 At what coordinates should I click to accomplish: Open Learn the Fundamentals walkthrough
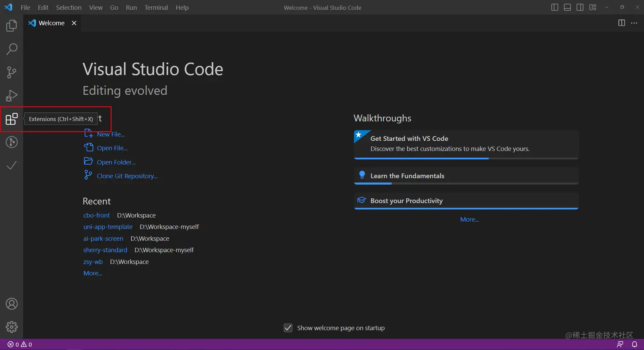(466, 176)
